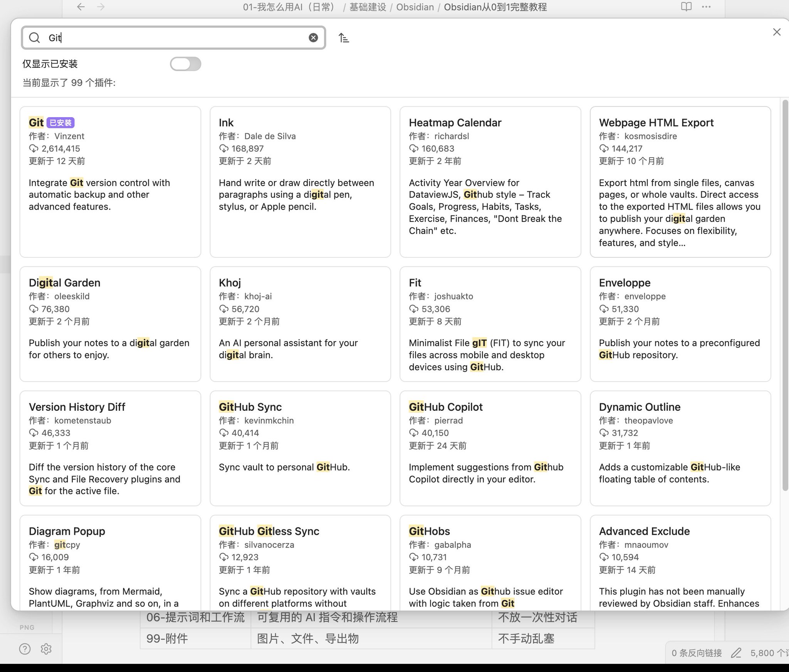Click the 01-我怎么用AI（日常） breadcrumb

click(x=291, y=7)
